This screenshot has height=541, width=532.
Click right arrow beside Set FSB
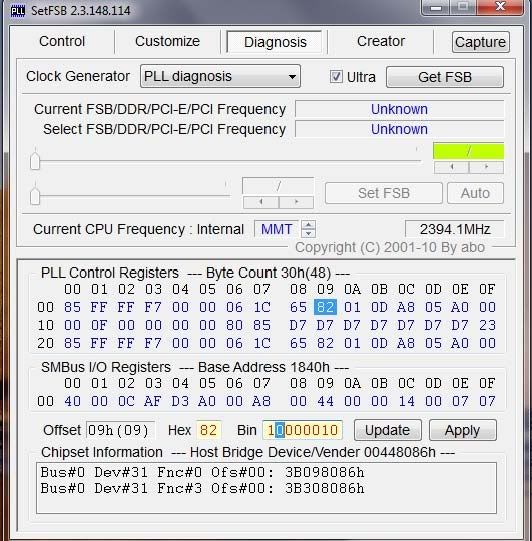(x=296, y=202)
